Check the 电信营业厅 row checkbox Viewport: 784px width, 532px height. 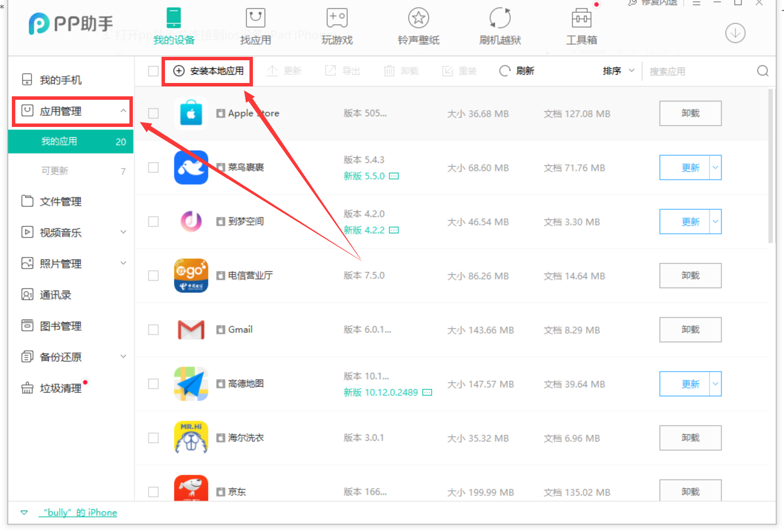click(x=154, y=276)
